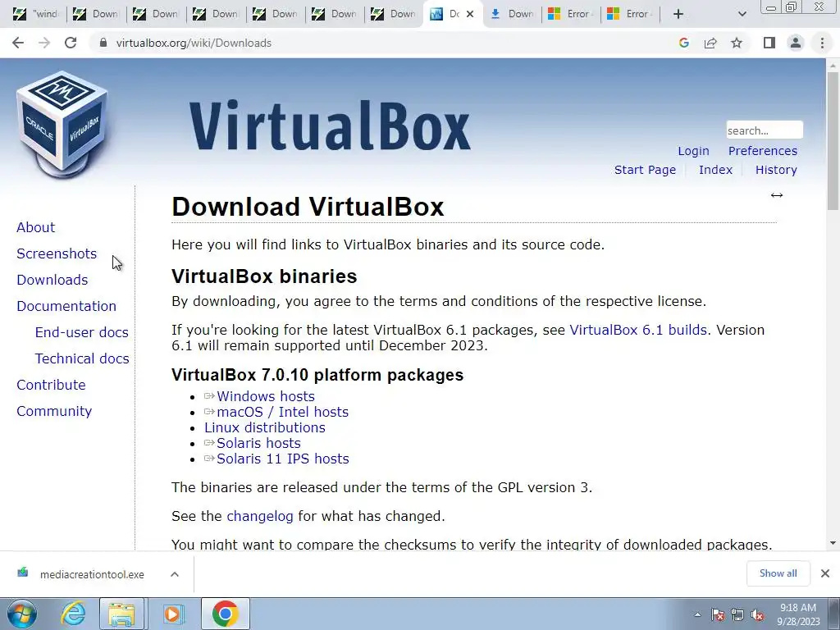
Task: Download Solaris 11 IPS hosts package
Action: coord(282,459)
